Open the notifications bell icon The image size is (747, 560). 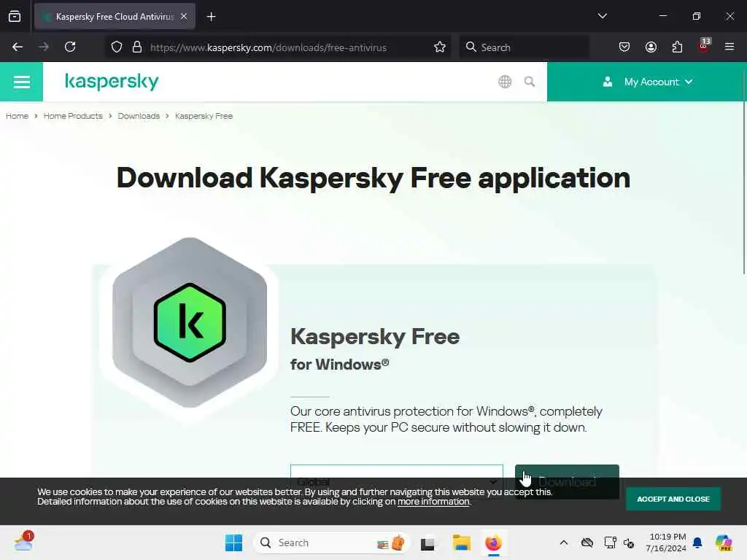point(697,542)
